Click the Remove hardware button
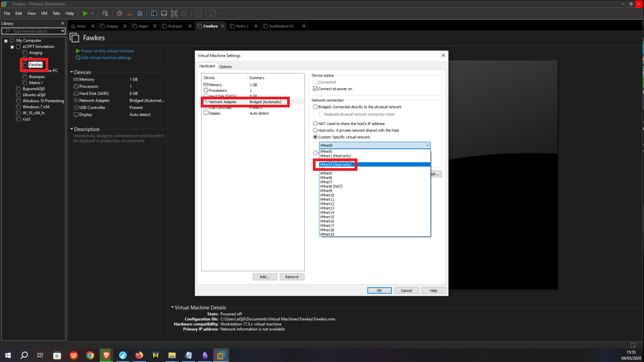Image resolution: width=644 pixels, height=362 pixels. point(292,277)
